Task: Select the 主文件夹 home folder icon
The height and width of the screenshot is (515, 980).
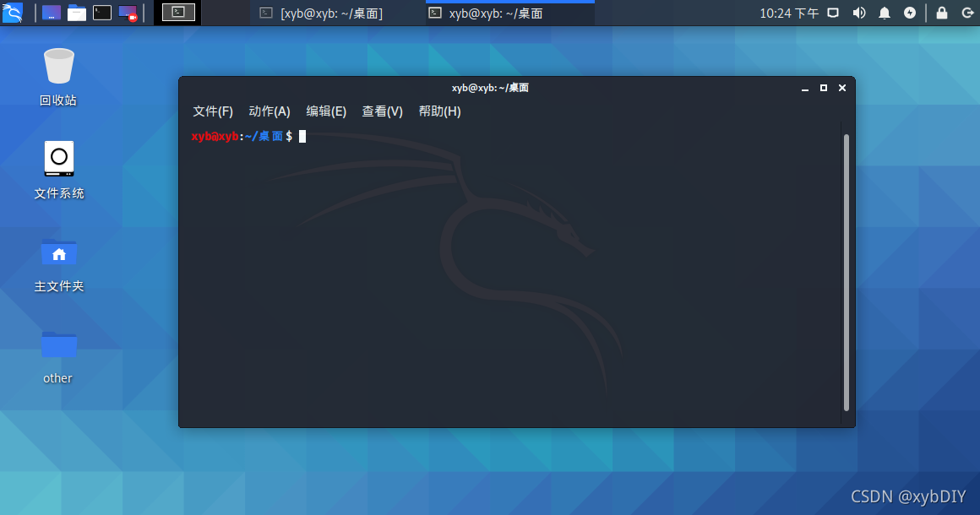Action: (59, 265)
